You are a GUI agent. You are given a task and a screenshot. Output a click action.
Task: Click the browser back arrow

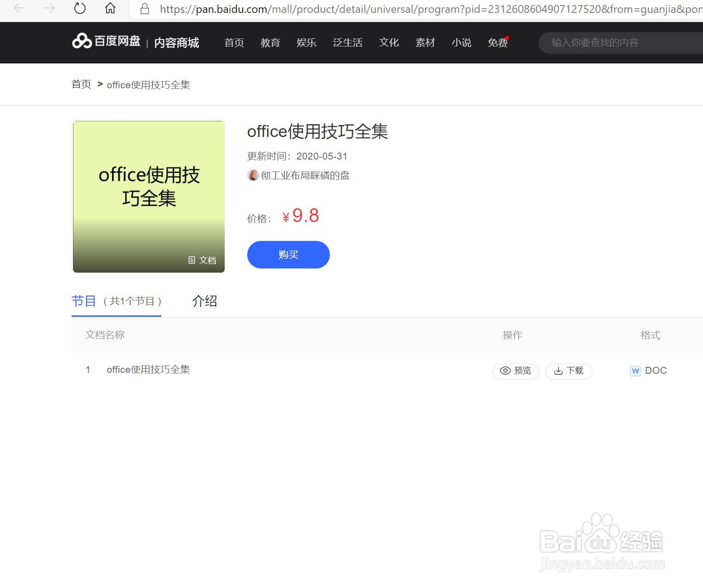tap(19, 8)
